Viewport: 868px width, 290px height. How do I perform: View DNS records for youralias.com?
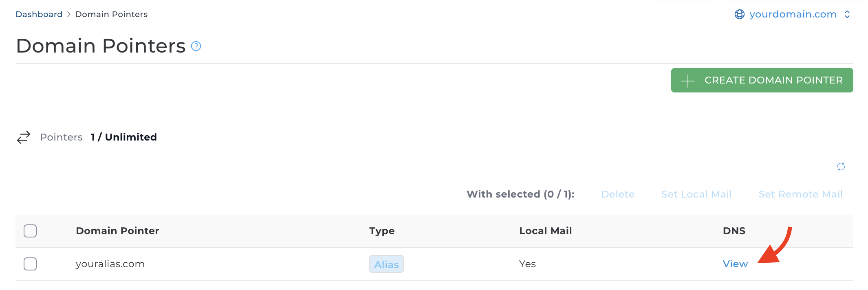click(x=735, y=264)
